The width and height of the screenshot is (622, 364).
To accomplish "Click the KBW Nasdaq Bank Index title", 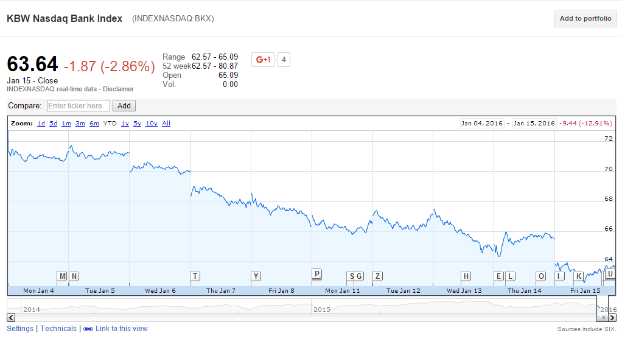I will pyautogui.click(x=65, y=19).
